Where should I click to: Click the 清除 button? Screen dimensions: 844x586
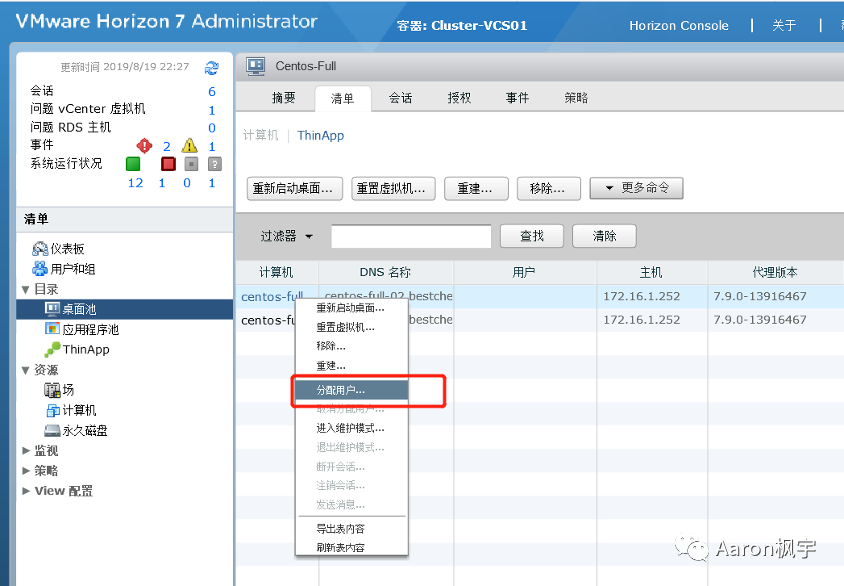pos(604,236)
